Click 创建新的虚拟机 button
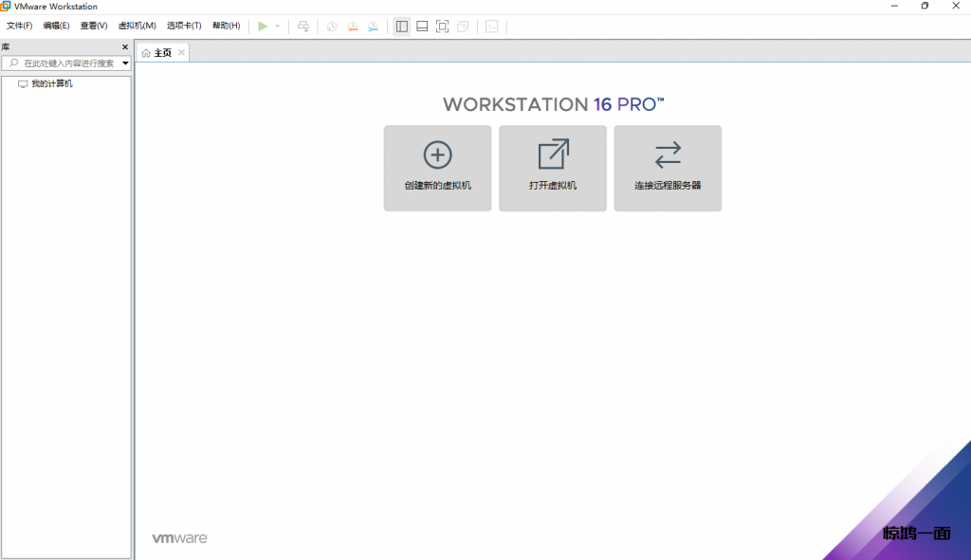Image resolution: width=971 pixels, height=560 pixels. pos(437,168)
